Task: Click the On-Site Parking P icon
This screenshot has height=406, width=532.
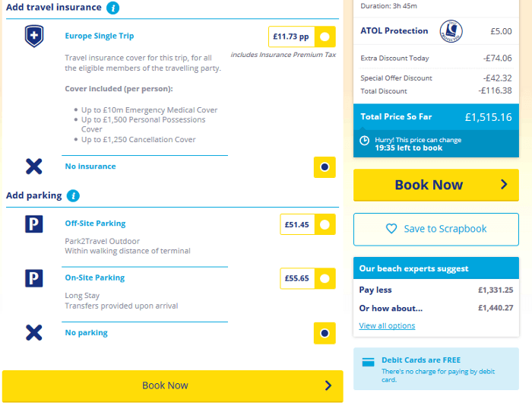Action: pyautogui.click(x=34, y=278)
